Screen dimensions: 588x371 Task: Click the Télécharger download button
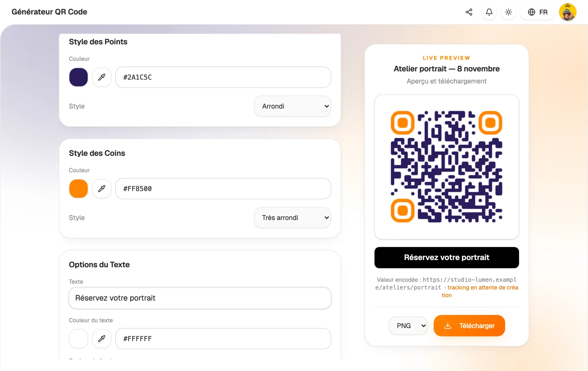coord(469,326)
